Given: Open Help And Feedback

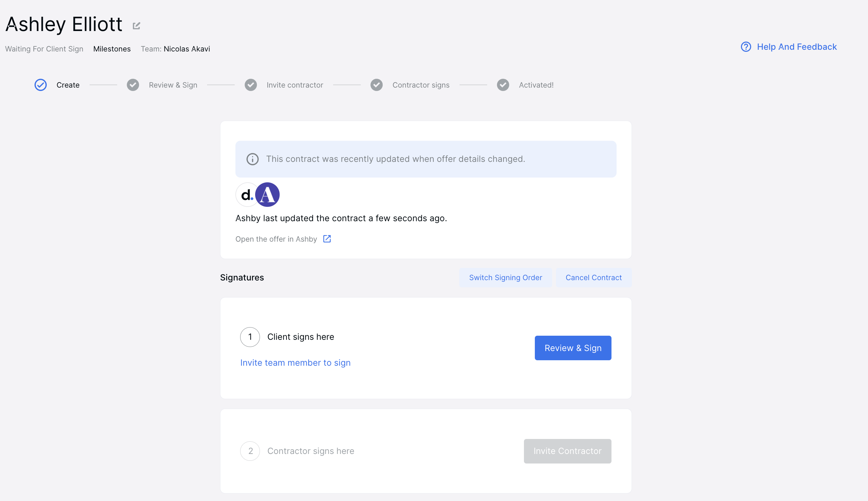Looking at the screenshot, I should (x=789, y=47).
